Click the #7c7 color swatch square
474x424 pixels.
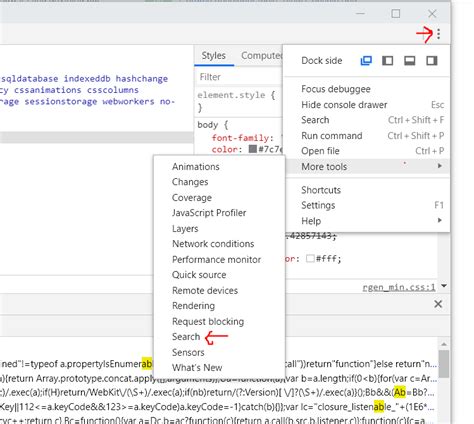coord(253,149)
